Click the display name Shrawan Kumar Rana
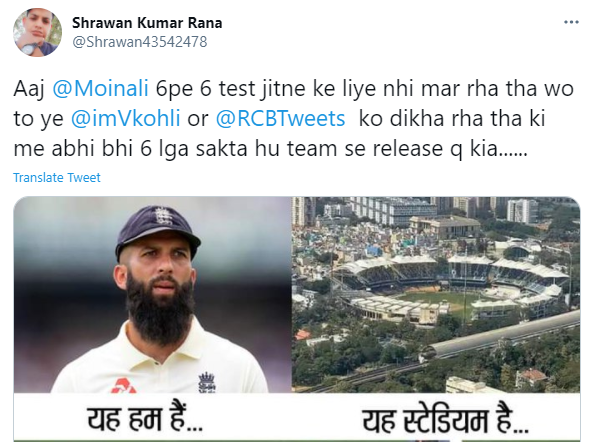 tap(147, 23)
